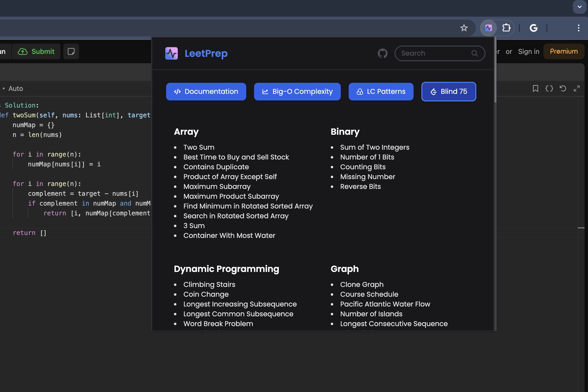Open Longest Consecutive Sequence link
Screen dimensions: 588x392
click(394, 323)
